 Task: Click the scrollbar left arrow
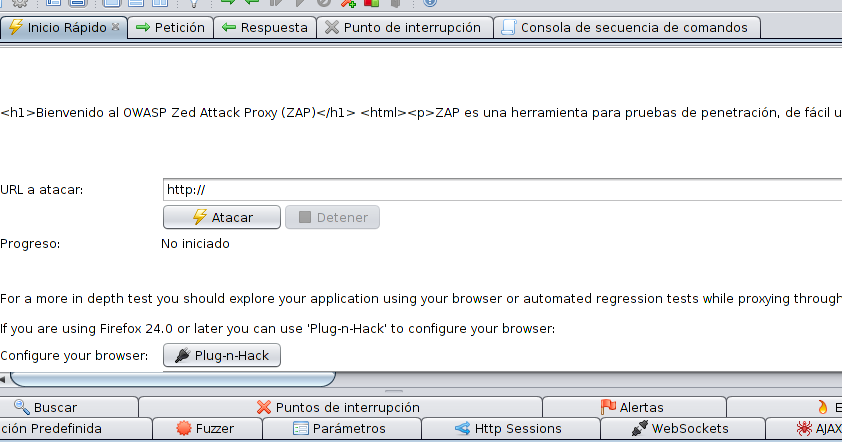point(3,379)
